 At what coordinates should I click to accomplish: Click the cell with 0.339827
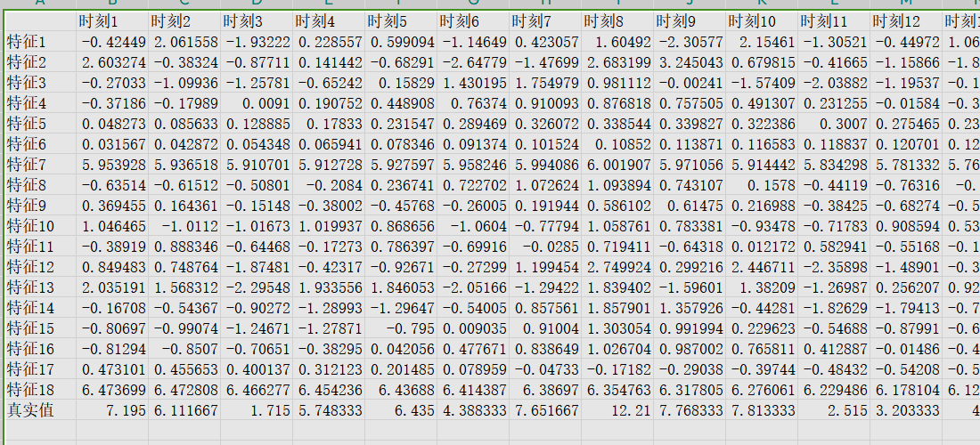[x=690, y=124]
